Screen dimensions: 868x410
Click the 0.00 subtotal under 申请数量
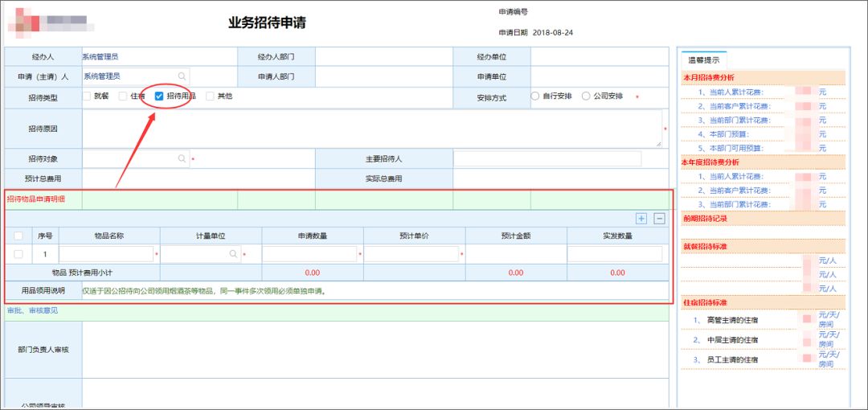tap(313, 273)
